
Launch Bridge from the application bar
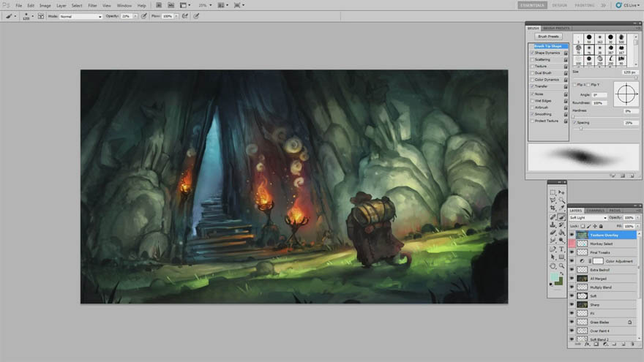(159, 5)
